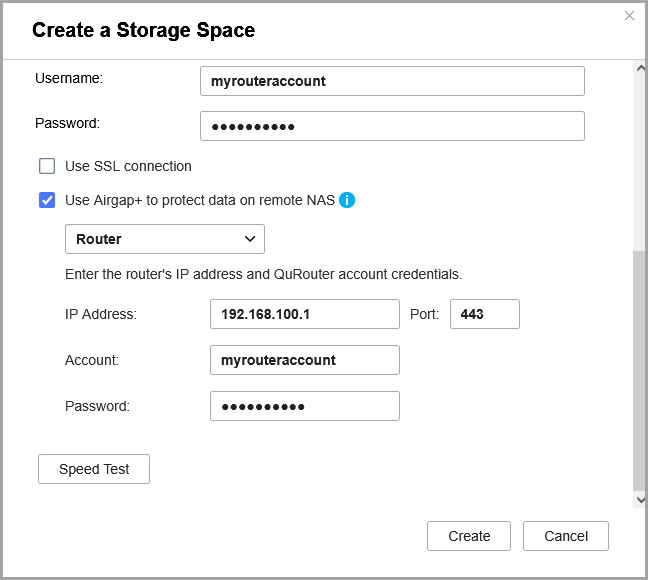Run the Speed Test
The height and width of the screenshot is (580, 648).
tap(94, 469)
